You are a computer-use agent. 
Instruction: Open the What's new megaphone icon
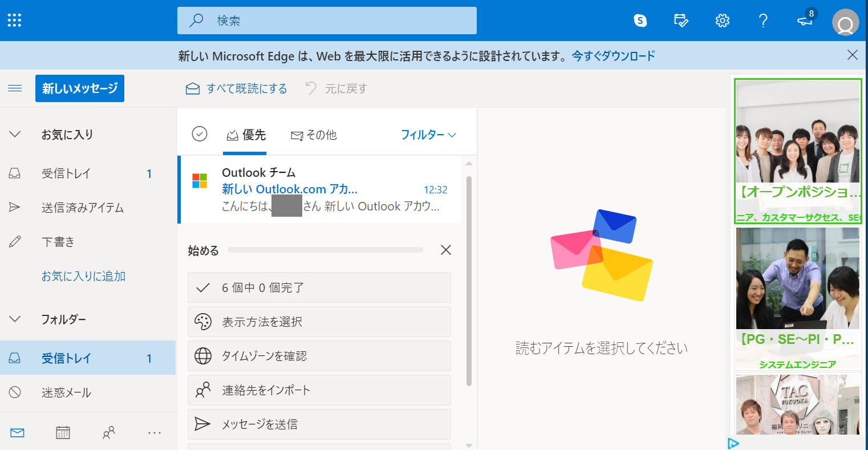[805, 21]
